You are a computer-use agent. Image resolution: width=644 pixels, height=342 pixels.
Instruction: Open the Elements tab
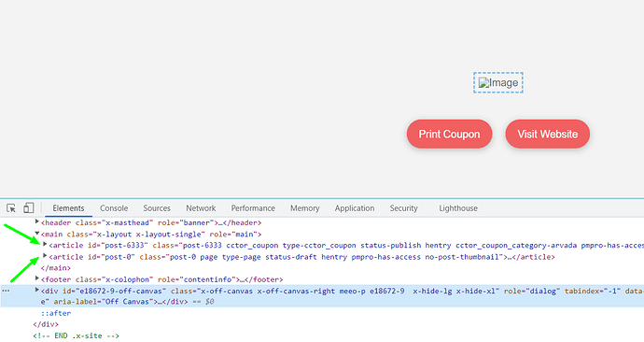(x=68, y=208)
